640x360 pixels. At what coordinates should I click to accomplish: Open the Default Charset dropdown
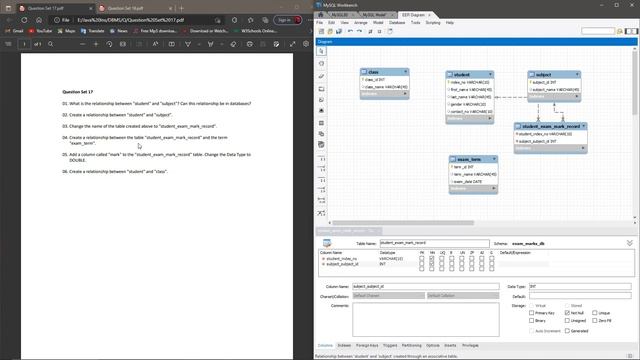point(388,296)
